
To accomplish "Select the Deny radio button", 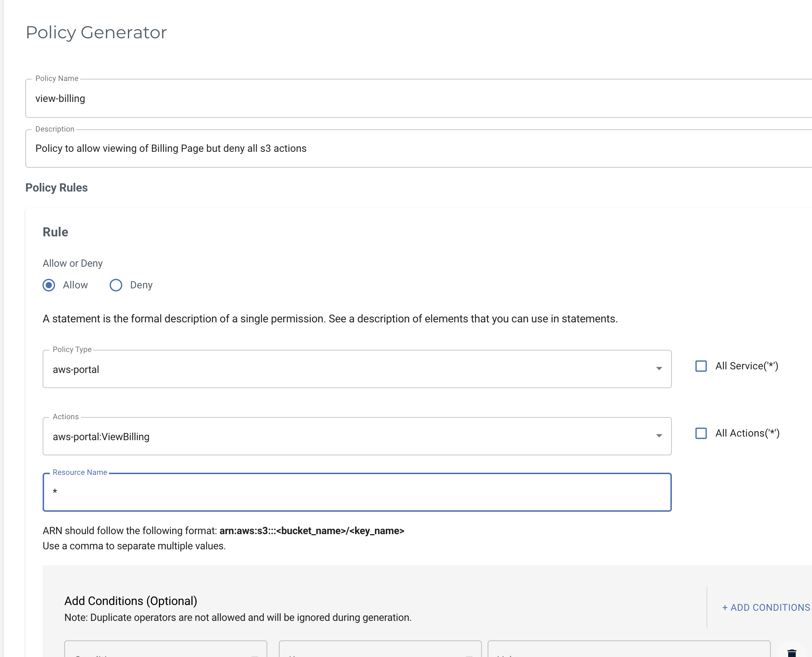I will (x=116, y=285).
